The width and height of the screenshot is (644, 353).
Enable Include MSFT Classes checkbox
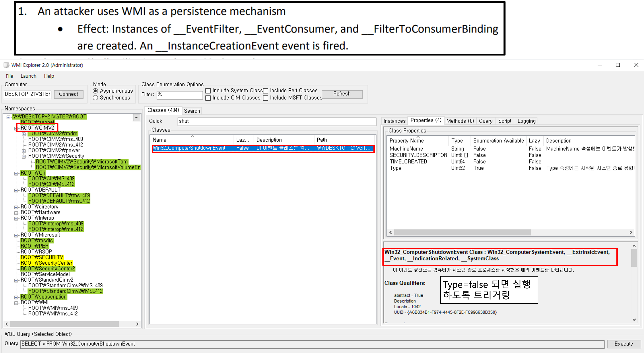pyautogui.click(x=266, y=98)
